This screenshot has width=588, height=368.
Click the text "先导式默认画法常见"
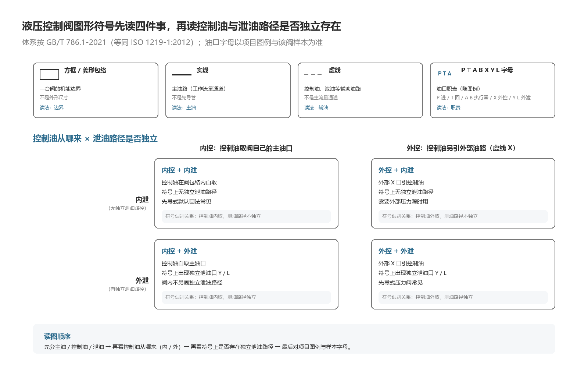pyautogui.click(x=187, y=202)
